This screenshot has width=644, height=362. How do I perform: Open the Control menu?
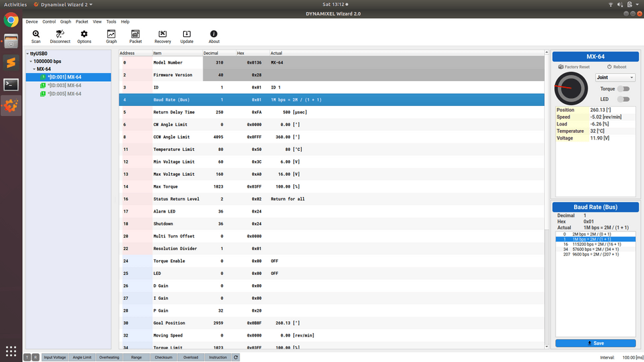pyautogui.click(x=49, y=21)
